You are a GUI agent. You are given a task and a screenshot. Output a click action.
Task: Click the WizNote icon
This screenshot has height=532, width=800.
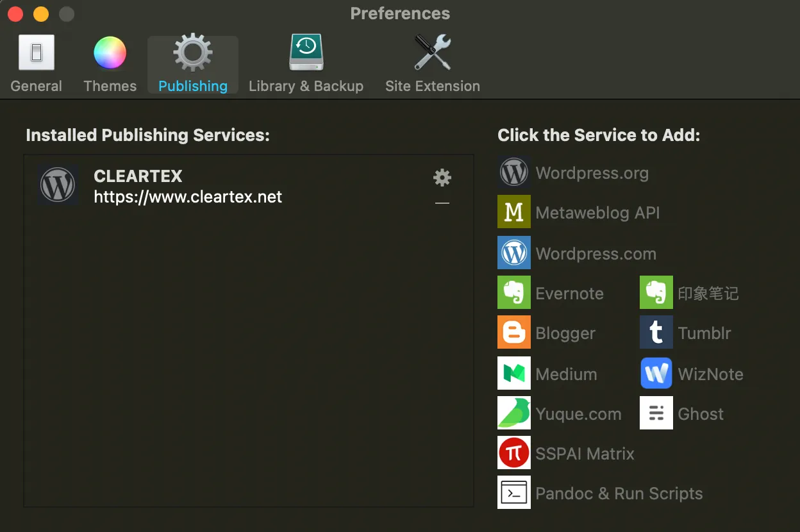[656, 374]
